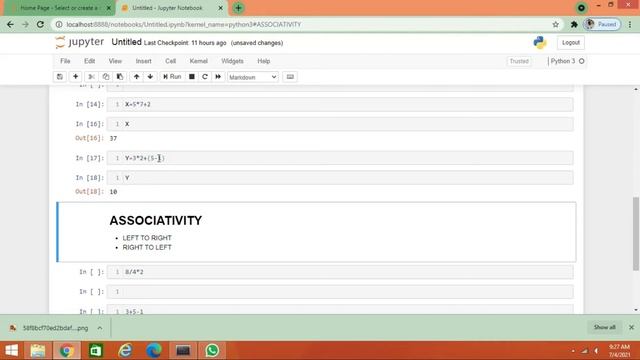Click code cell In [16] containing X
The height and width of the screenshot is (360, 640).
click(340, 124)
